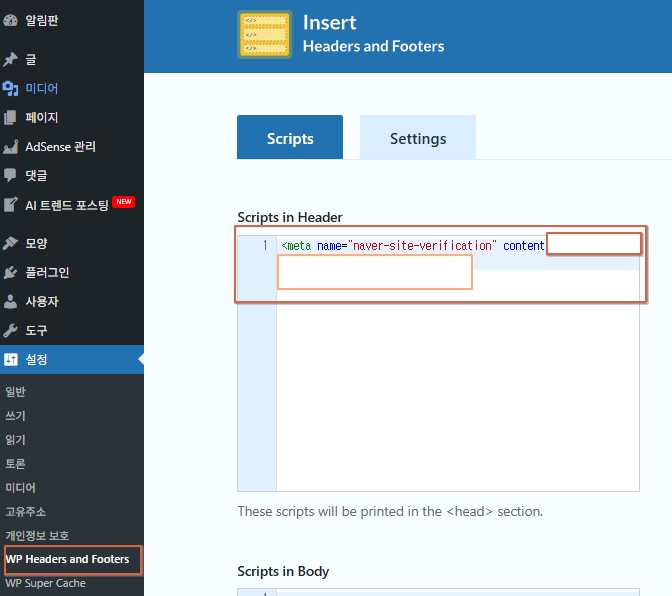Open media via the 미디어 icon
Image resolution: width=672 pixels, height=596 pixels.
(x=11, y=88)
